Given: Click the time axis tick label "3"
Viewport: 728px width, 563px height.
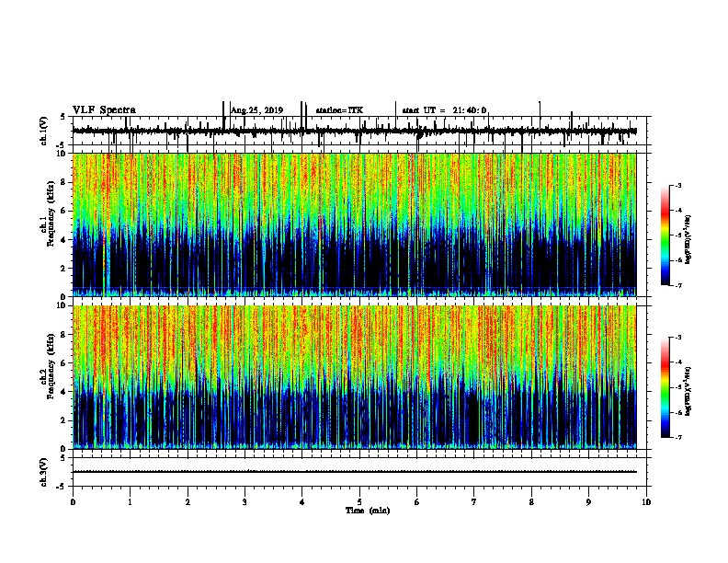Looking at the screenshot, I should [245, 502].
